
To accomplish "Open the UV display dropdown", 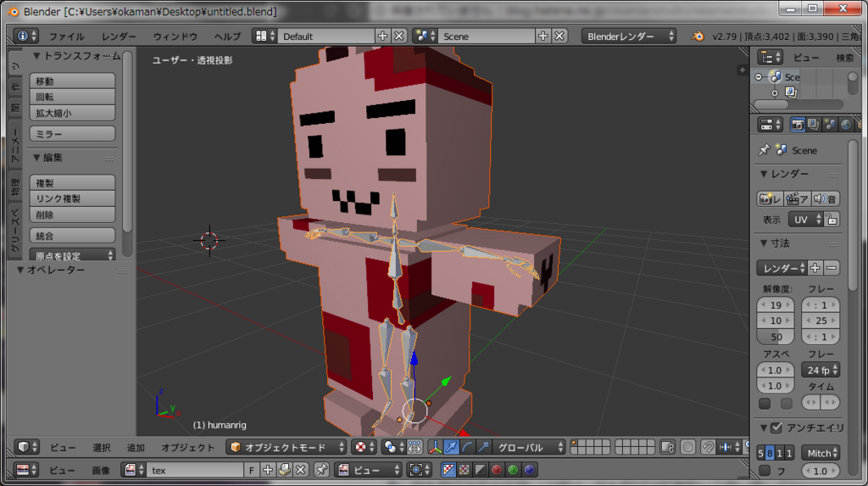I will point(806,220).
